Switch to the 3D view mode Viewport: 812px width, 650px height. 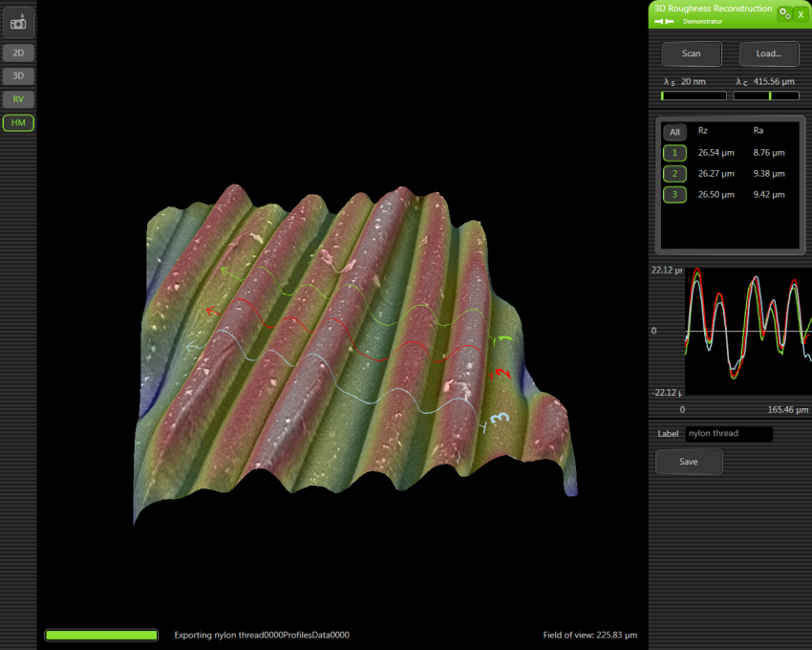pos(18,76)
